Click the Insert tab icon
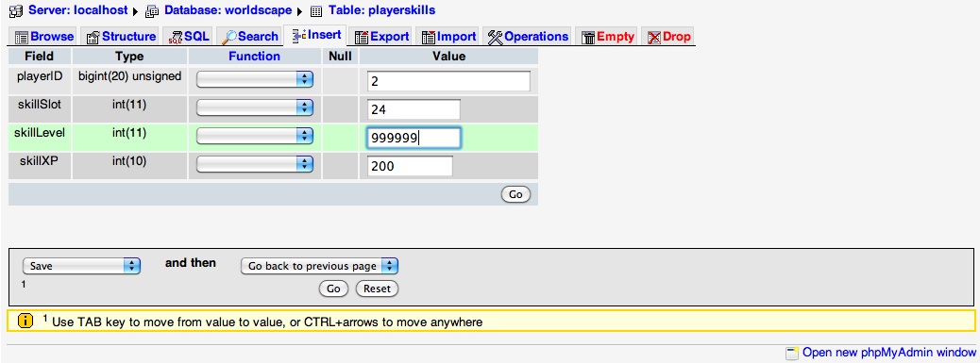This screenshot has height=363, width=980. coord(298,36)
